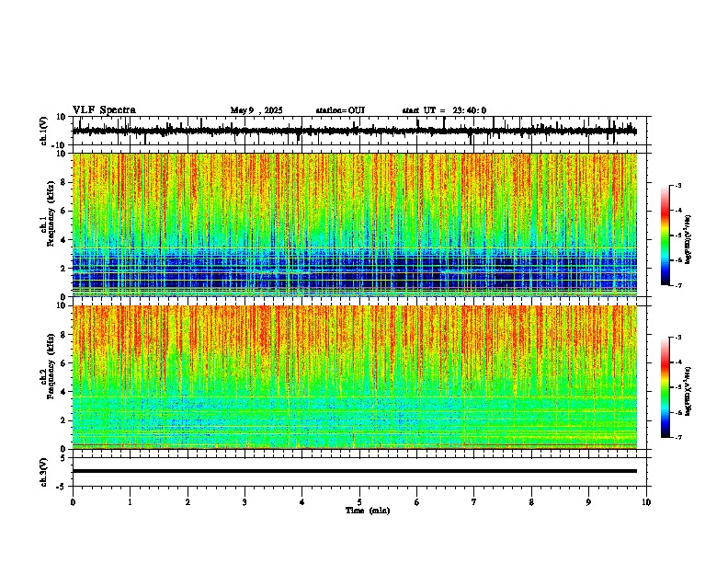Select the ch.2 spectrogram color bar
This screenshot has height=563, width=728.
[665, 387]
